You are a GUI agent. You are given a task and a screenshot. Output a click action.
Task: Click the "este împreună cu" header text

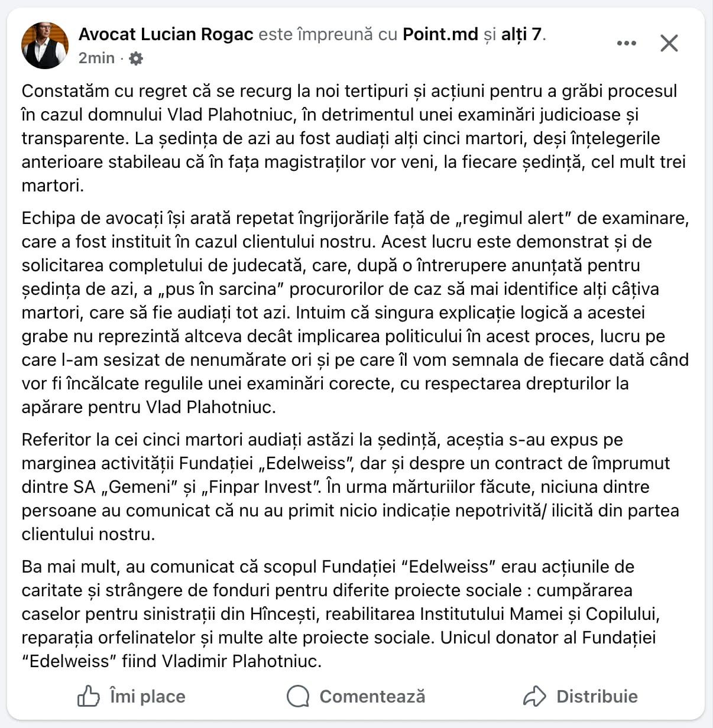coord(328,34)
